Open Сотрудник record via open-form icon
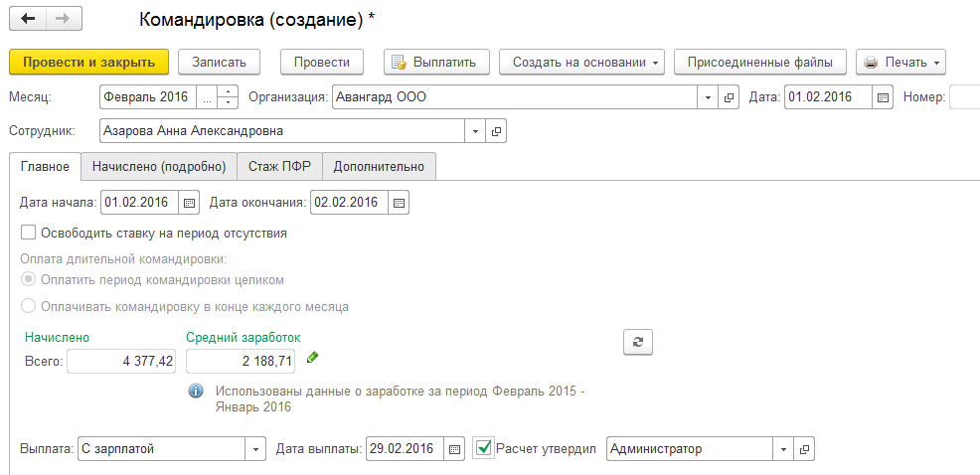The width and height of the screenshot is (980, 475). pyautogui.click(x=496, y=131)
